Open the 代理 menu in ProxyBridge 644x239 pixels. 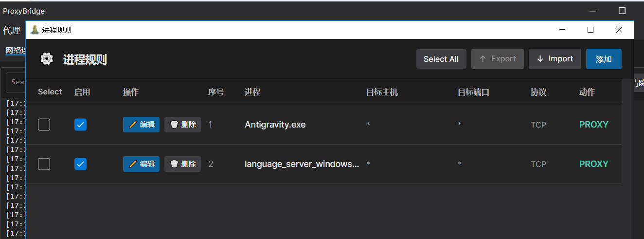coord(12,31)
